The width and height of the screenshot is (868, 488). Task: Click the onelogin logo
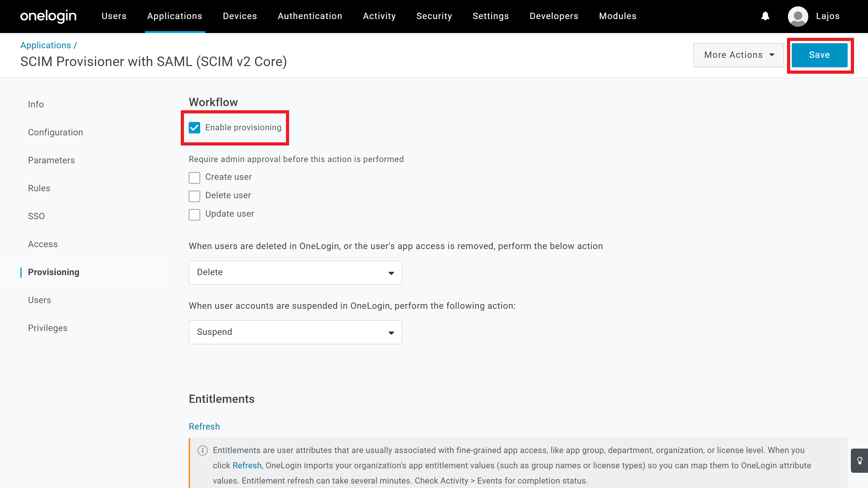pos(48,17)
